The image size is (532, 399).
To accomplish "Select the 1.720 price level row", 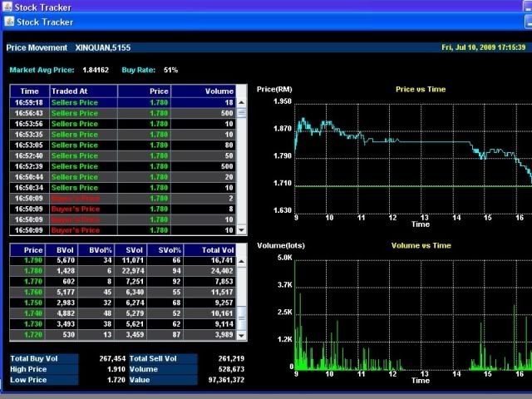I will point(125,335).
